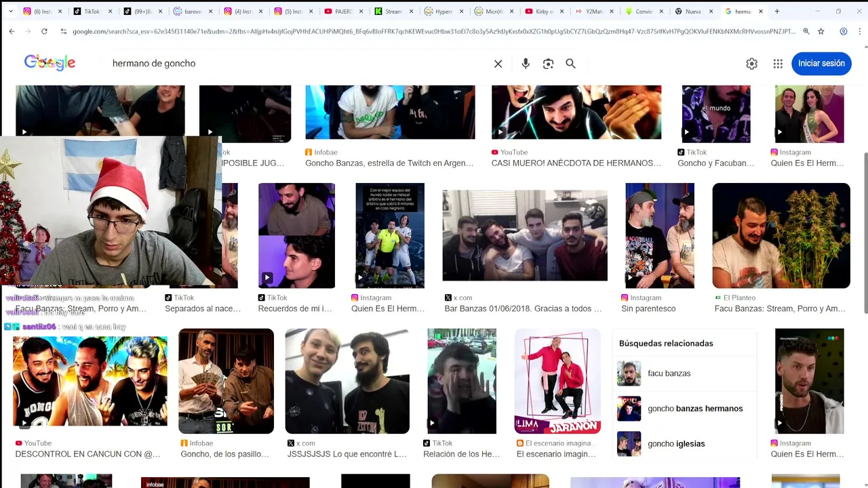
Task: Open Google quick settings gear
Action: coord(751,64)
